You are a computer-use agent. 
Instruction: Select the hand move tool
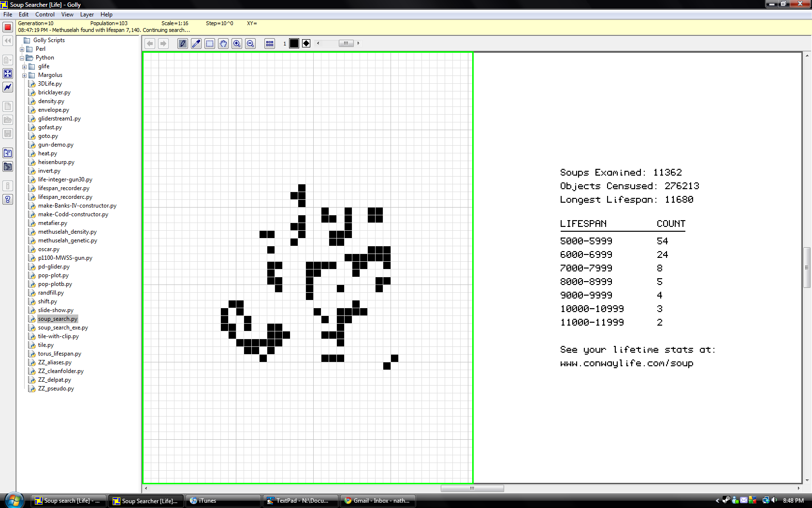point(223,44)
